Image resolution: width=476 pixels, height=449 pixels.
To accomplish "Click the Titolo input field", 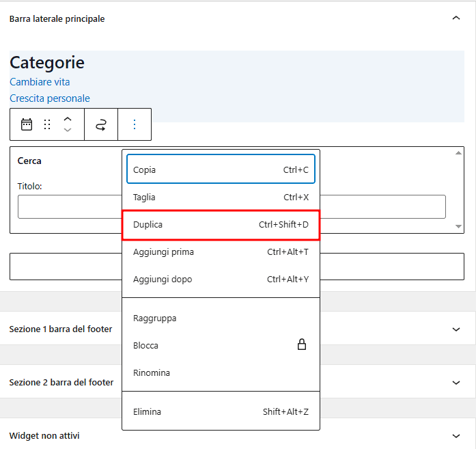I will (x=232, y=206).
